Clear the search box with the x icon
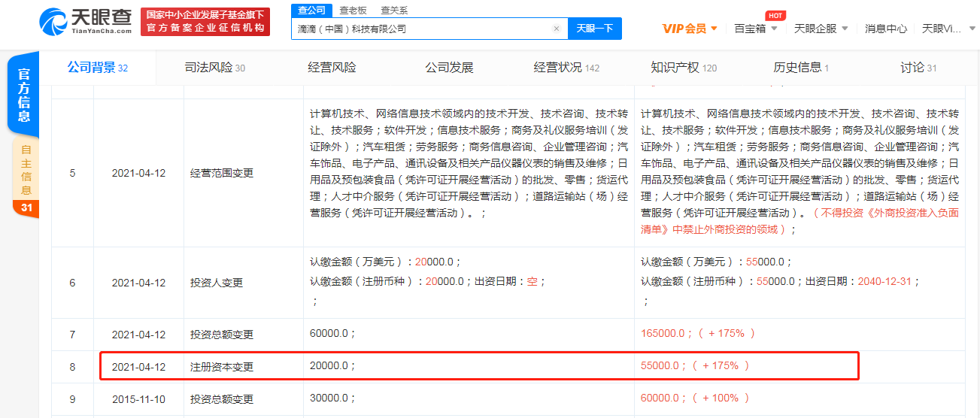Screen dimensions: 980x418 [x=557, y=29]
